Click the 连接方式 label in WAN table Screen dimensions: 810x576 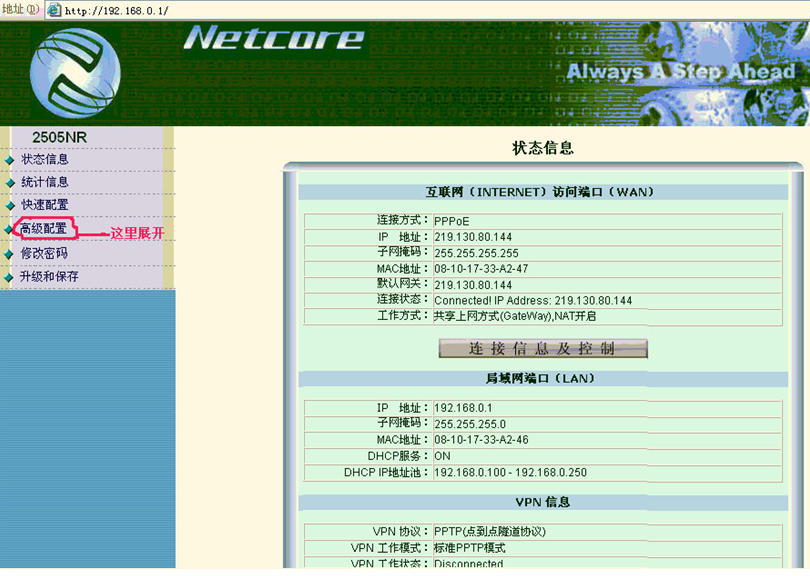click(402, 220)
